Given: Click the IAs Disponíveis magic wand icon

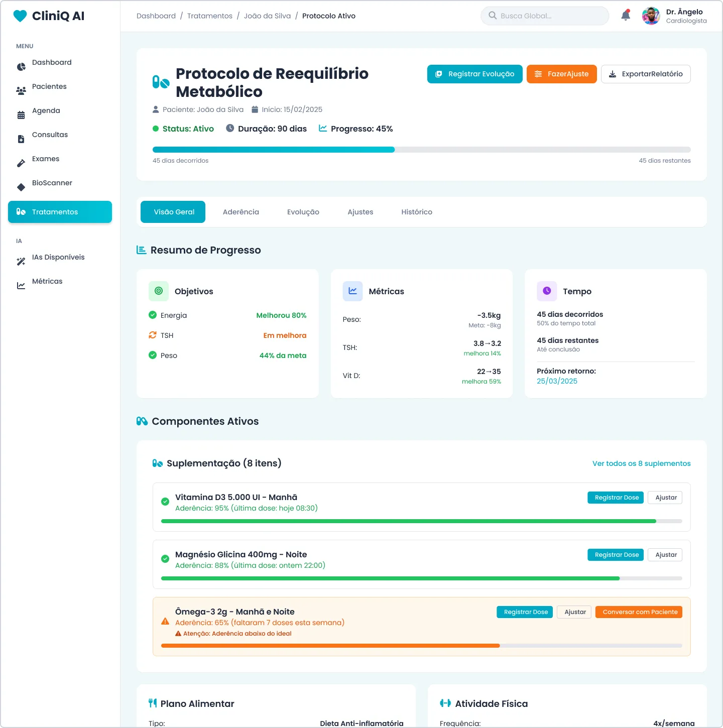Looking at the screenshot, I should click(21, 262).
